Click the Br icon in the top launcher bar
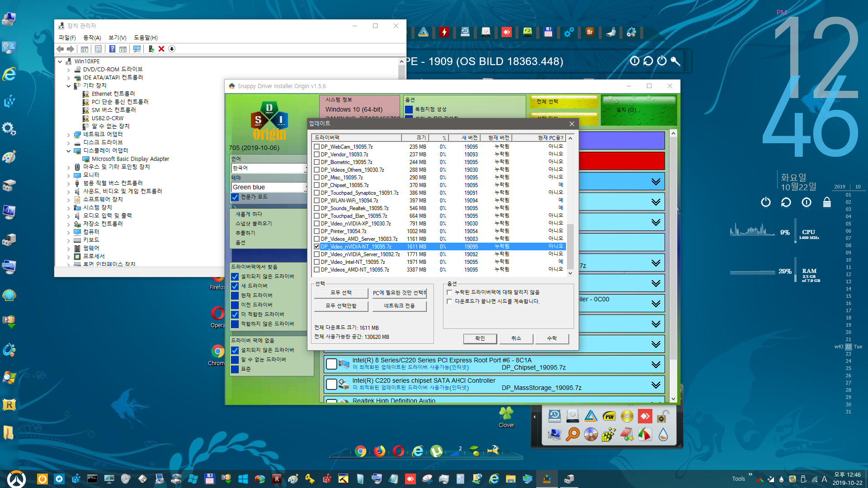This screenshot has width=868, height=488. point(590,32)
